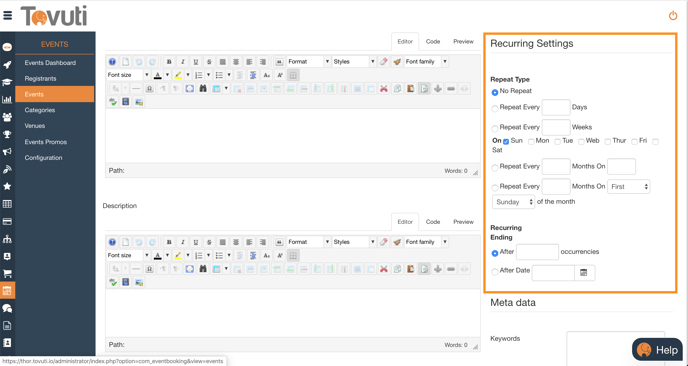Toggle the Sun checkbox
688x366 pixels.
pos(506,141)
